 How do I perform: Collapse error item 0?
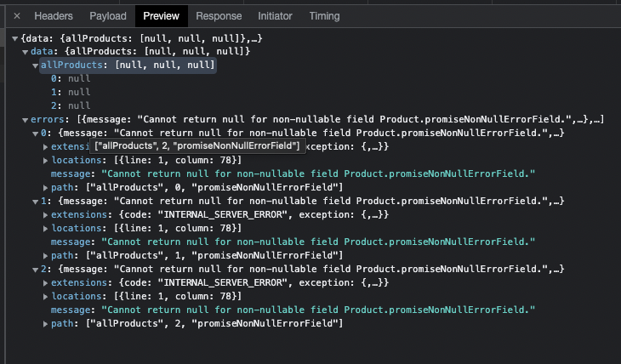35,134
